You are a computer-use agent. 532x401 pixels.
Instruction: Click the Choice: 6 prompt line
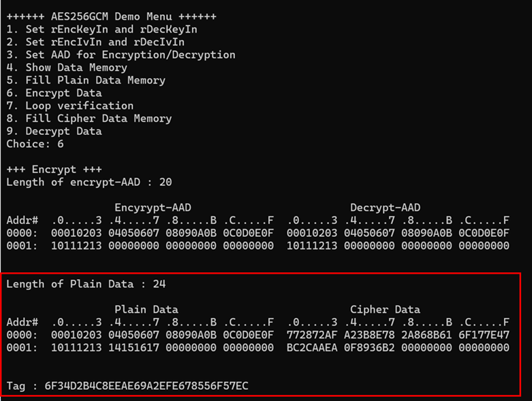(x=35, y=144)
